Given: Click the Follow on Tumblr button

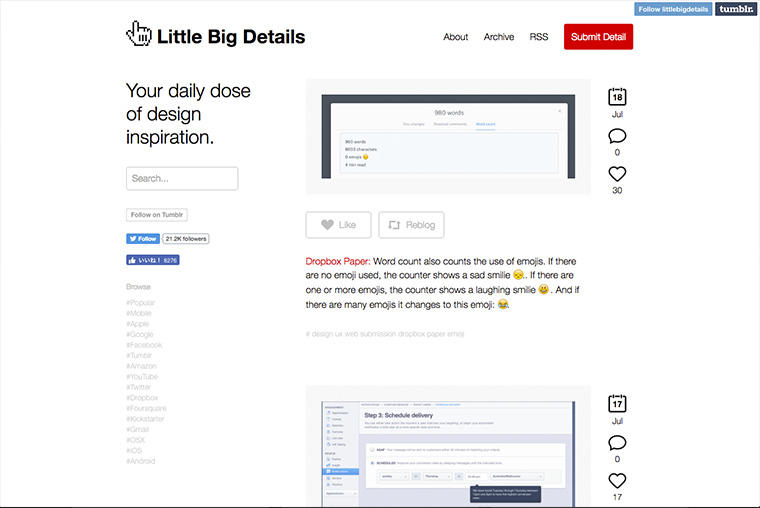Looking at the screenshot, I should tap(157, 215).
